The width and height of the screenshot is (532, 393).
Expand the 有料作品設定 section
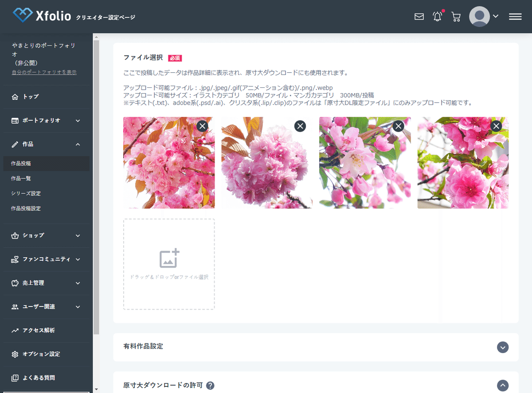pyautogui.click(x=503, y=347)
